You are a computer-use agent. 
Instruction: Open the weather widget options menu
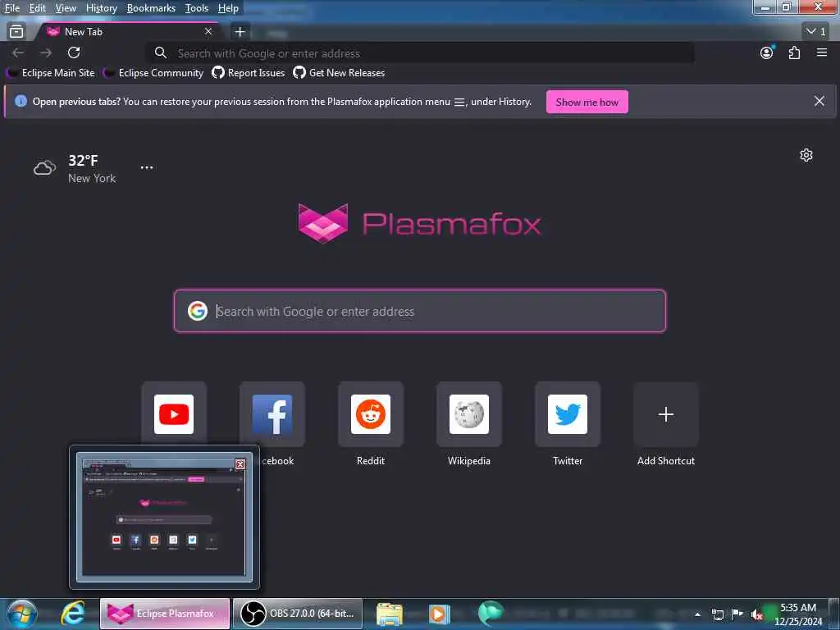(147, 167)
